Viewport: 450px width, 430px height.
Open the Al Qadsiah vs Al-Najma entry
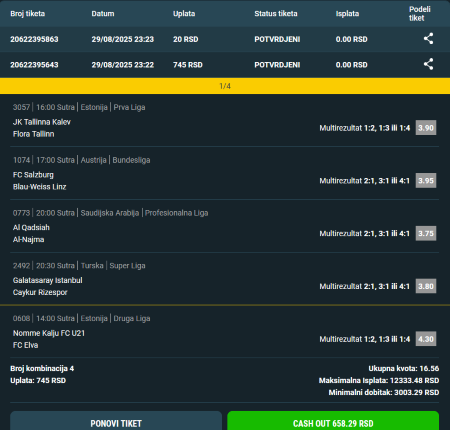coord(225,226)
